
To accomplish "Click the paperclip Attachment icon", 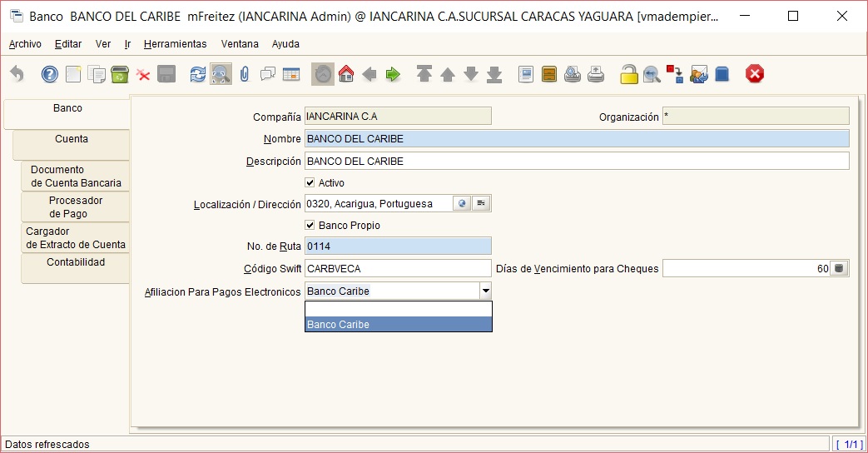I will pyautogui.click(x=245, y=73).
